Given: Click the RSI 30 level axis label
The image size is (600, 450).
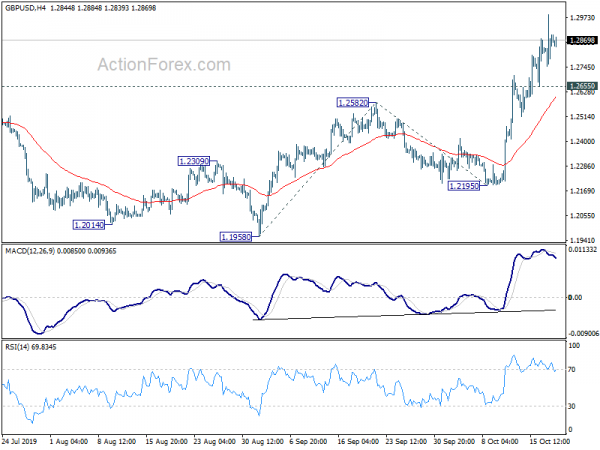Looking at the screenshot, I should [572, 406].
